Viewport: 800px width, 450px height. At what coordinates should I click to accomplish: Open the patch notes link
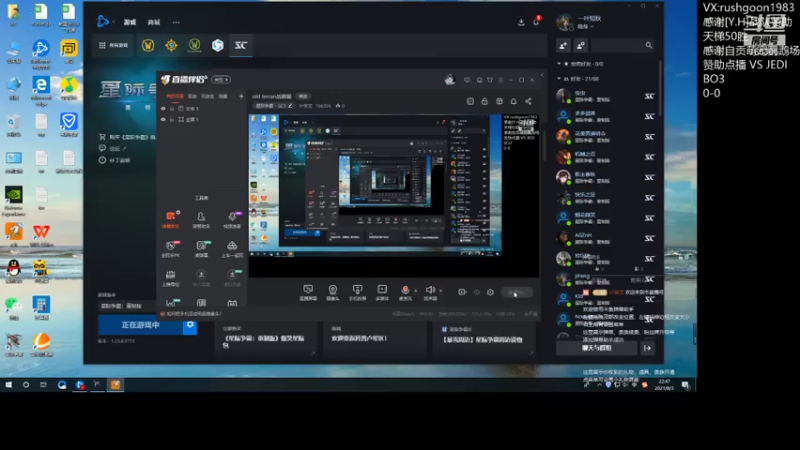[115, 160]
